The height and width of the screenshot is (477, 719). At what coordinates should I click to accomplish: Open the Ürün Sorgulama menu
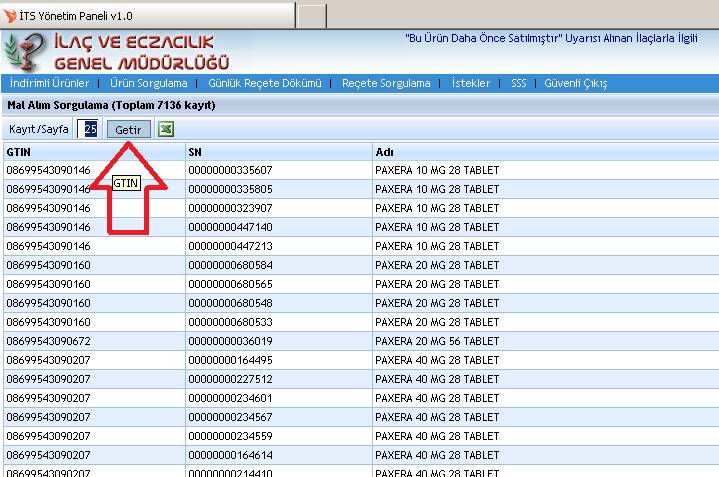click(149, 83)
